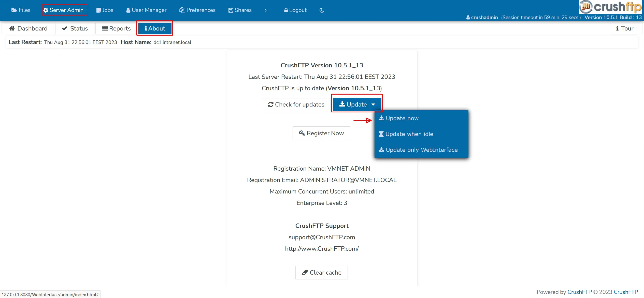Open Jobs from top navigation
Viewport: 644px width, 298px height.
(x=105, y=10)
